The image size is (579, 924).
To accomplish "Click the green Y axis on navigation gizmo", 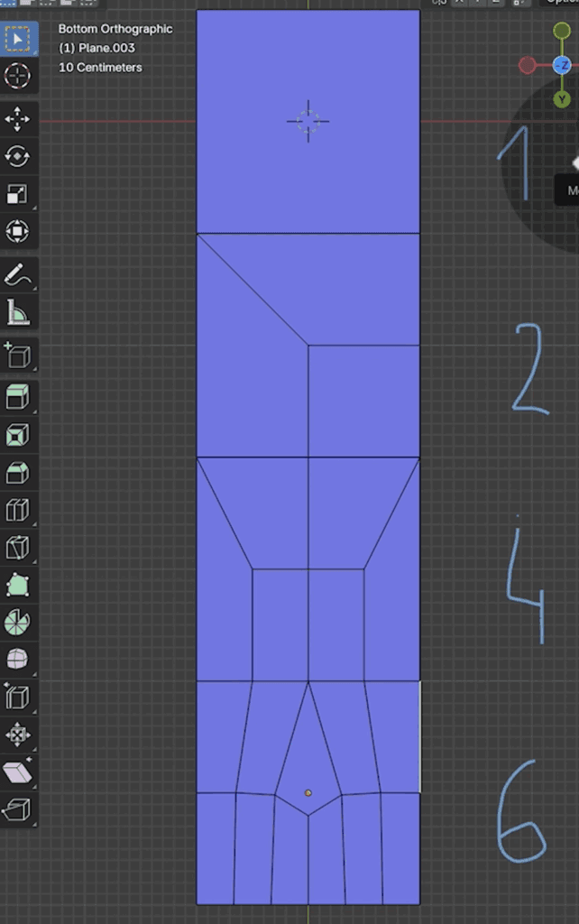I will (562, 99).
